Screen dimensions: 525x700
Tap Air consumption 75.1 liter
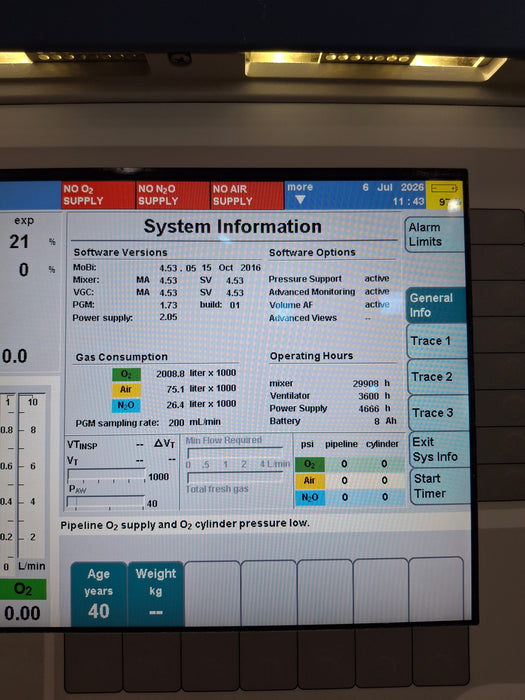pos(201,389)
